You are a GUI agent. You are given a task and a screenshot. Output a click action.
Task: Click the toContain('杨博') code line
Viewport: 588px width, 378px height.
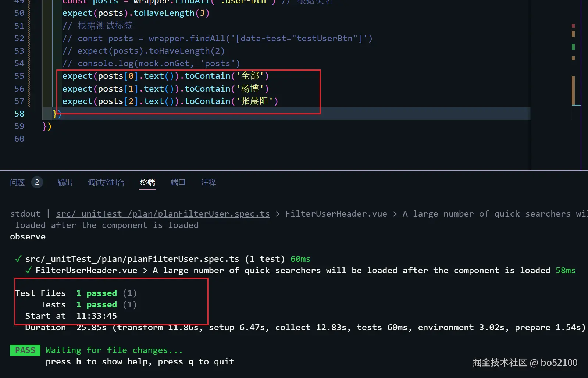click(165, 89)
